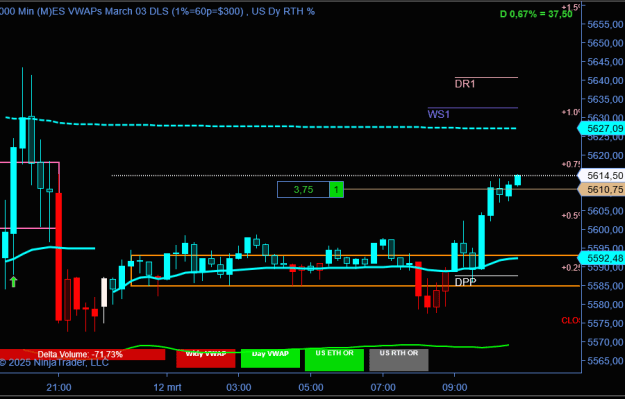The height and width of the screenshot is (399, 625).
Task: Click the US ETH OR green indicator box
Action: click(334, 360)
